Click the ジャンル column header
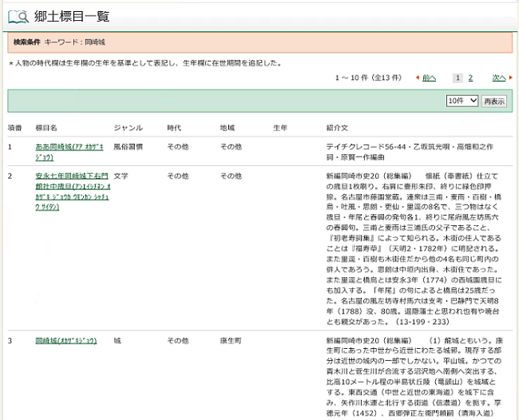The height and width of the screenshot is (420, 519). [129, 127]
